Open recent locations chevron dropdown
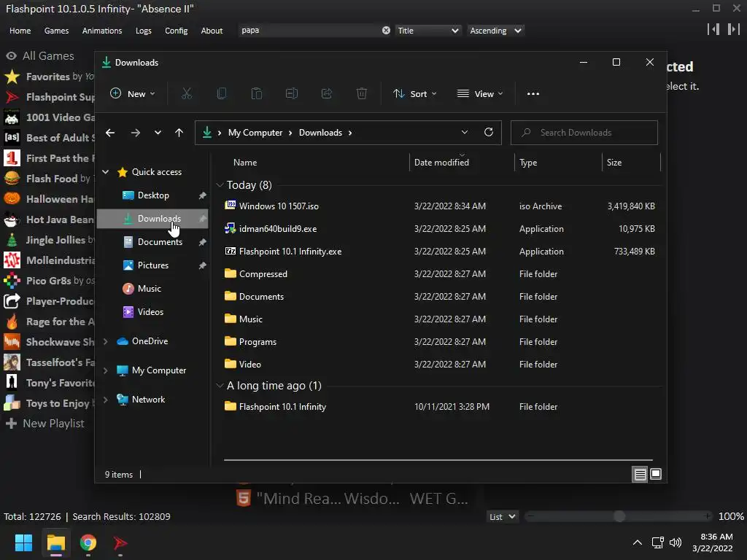This screenshot has height=560, width=747. tap(158, 133)
